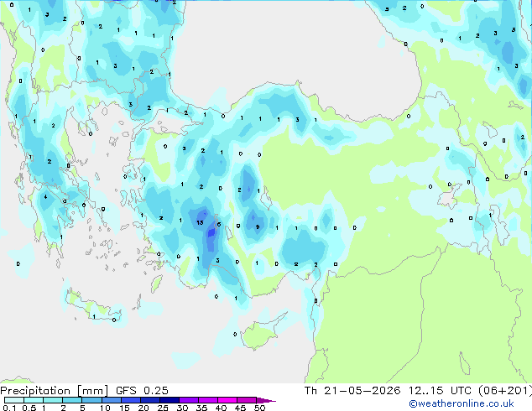Click the '20' legend scale label

pos(143,408)
